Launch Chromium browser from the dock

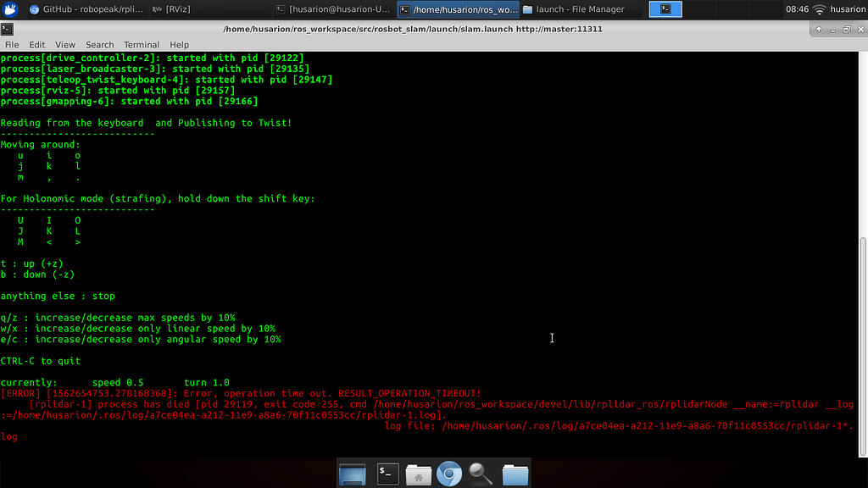tap(449, 474)
